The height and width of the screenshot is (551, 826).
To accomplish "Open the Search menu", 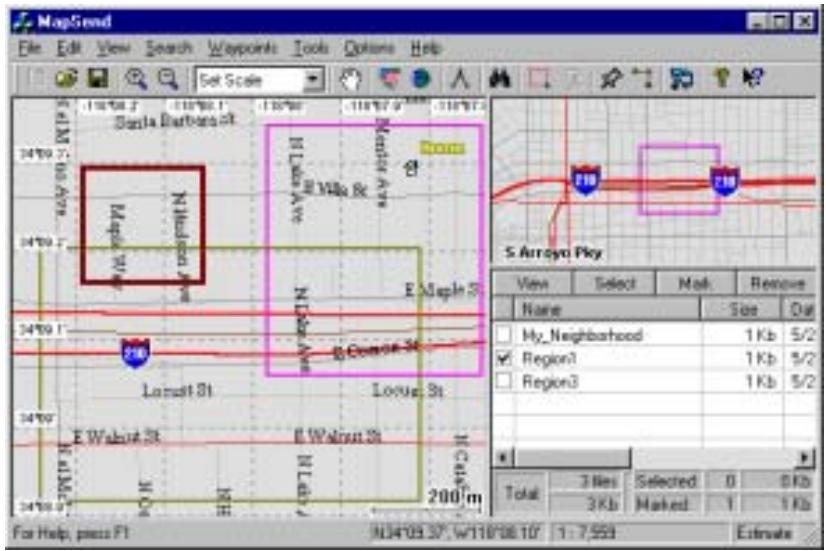I will click(169, 48).
